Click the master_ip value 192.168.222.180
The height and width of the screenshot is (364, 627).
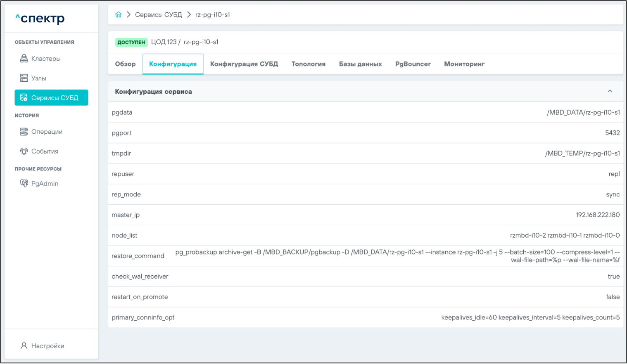click(x=597, y=215)
